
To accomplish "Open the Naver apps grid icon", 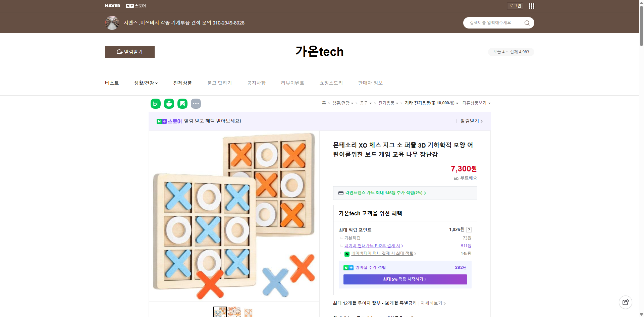I will (x=531, y=6).
